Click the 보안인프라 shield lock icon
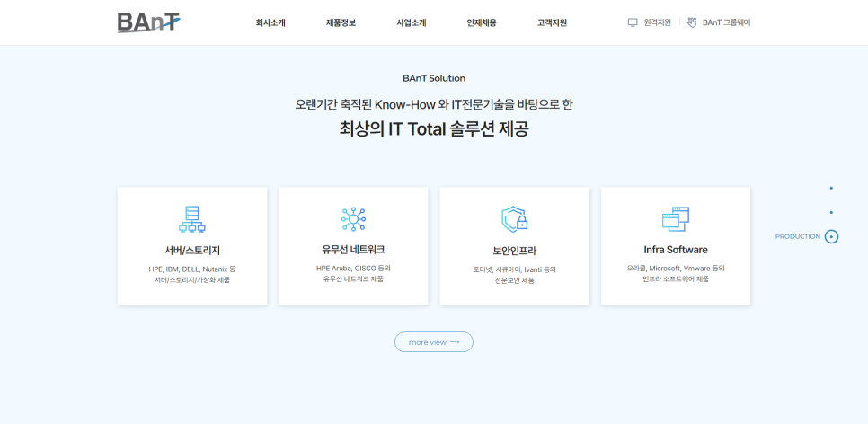868x424 pixels. (x=514, y=219)
